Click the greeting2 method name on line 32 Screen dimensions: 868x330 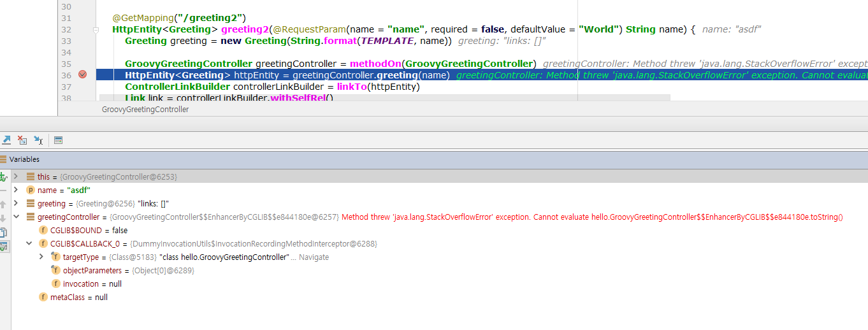(245, 29)
